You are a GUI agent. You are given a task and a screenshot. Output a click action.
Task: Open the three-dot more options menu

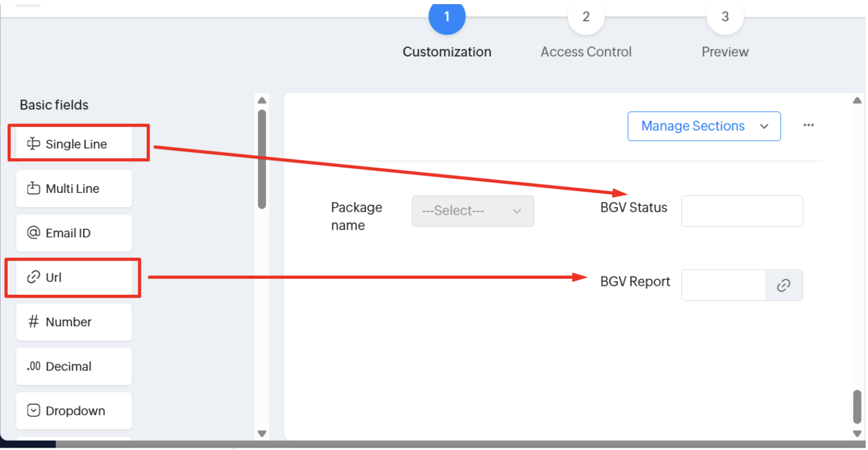tap(809, 125)
